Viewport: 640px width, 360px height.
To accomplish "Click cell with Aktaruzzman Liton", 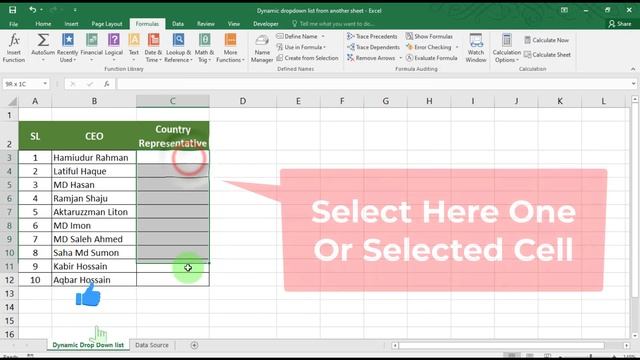I will 94,212.
